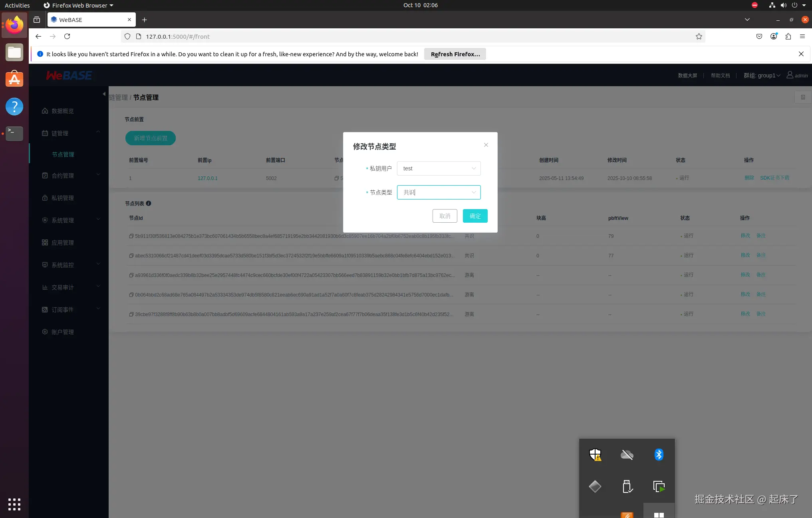Click the security shield warning tray icon
The image size is (812, 518).
click(x=595, y=455)
